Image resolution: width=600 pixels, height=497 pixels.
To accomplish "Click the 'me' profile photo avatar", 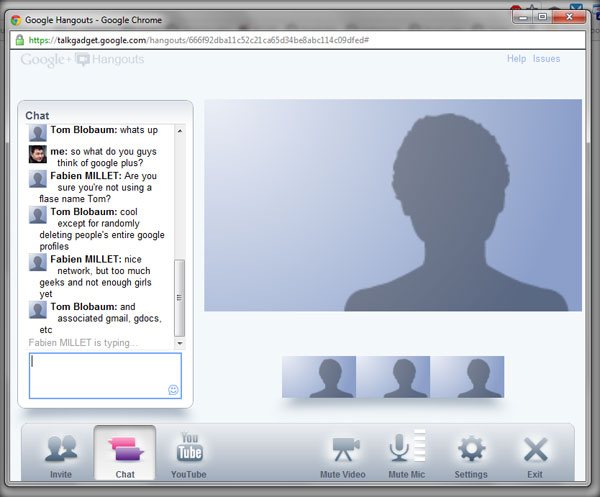I will (x=38, y=154).
